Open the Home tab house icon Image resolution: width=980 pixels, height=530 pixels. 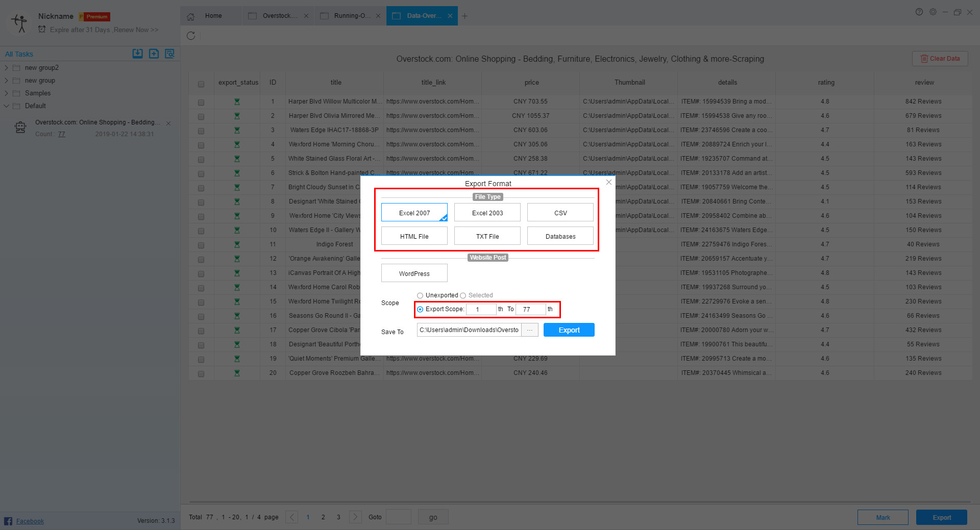(x=191, y=16)
